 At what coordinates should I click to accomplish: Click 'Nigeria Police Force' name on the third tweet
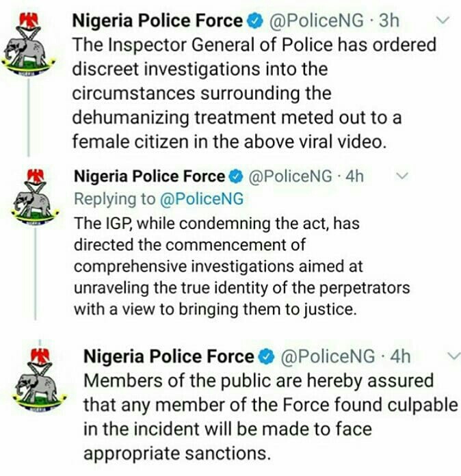coord(168,357)
